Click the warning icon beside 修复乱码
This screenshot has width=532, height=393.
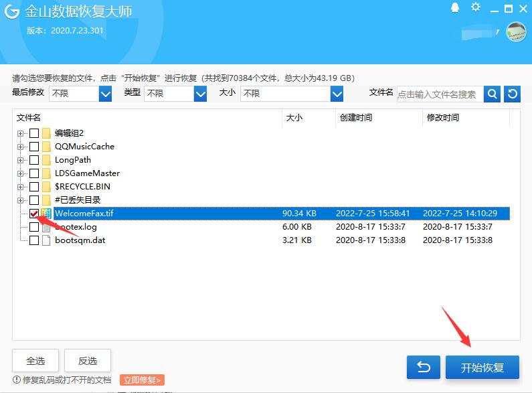click(x=17, y=380)
